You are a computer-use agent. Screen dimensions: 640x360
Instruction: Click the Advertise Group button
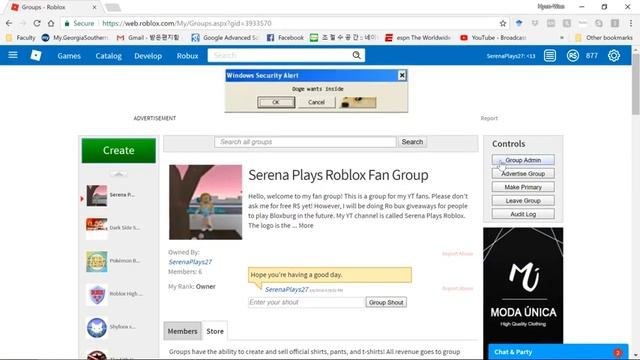coord(523,173)
